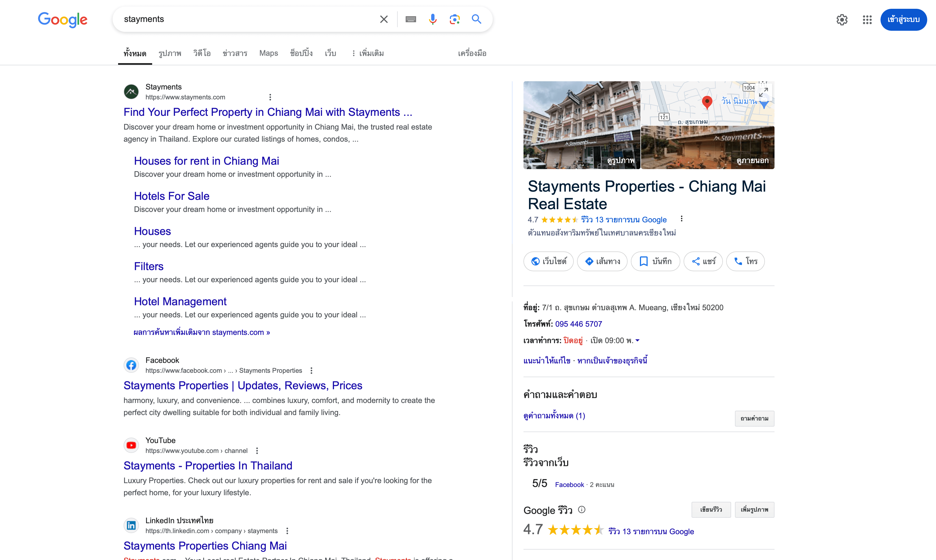Start voice search with the microphone icon
This screenshot has width=936, height=560.
point(433,19)
